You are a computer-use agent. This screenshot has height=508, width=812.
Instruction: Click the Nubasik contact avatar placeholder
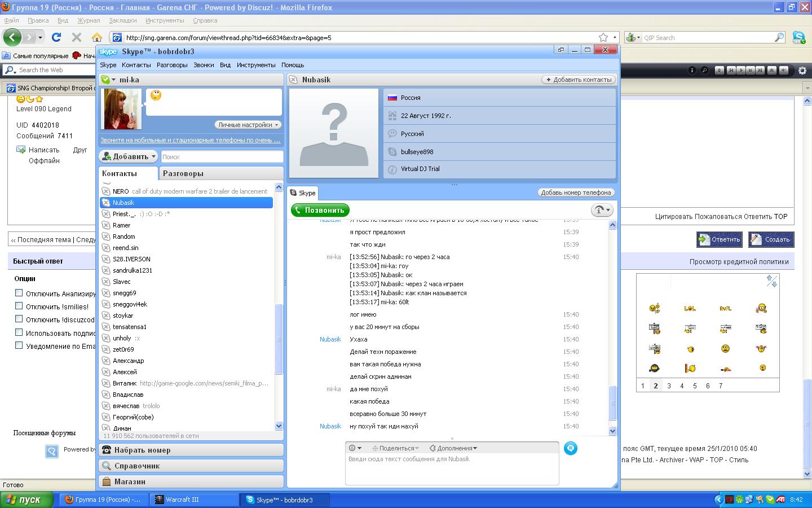click(x=334, y=133)
